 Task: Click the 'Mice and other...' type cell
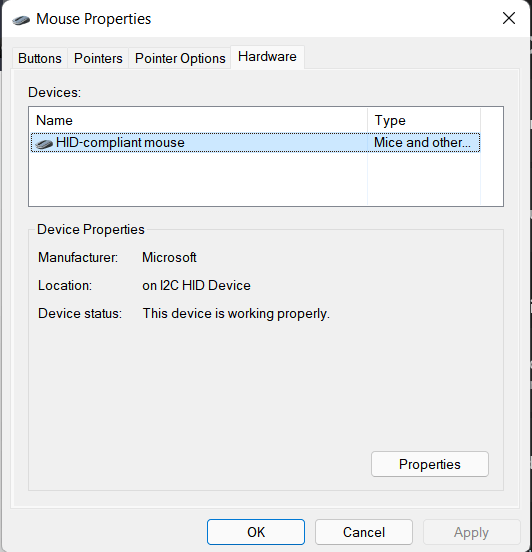[422, 143]
